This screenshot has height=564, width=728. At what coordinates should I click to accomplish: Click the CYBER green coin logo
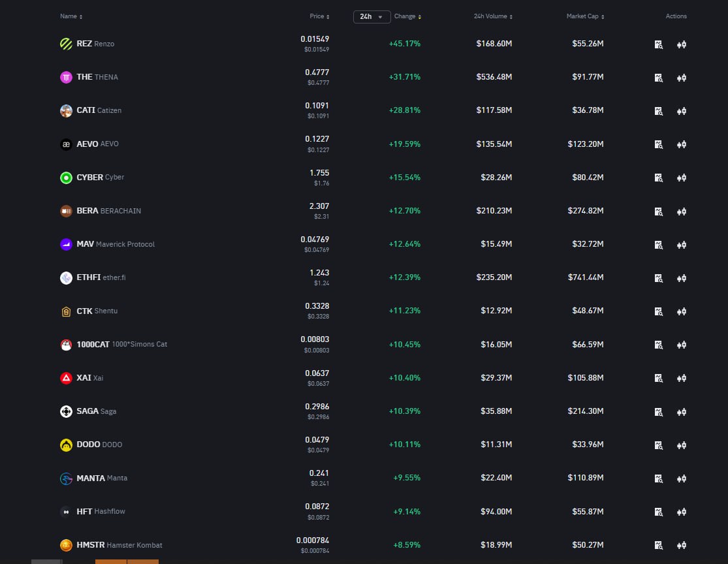[66, 178]
